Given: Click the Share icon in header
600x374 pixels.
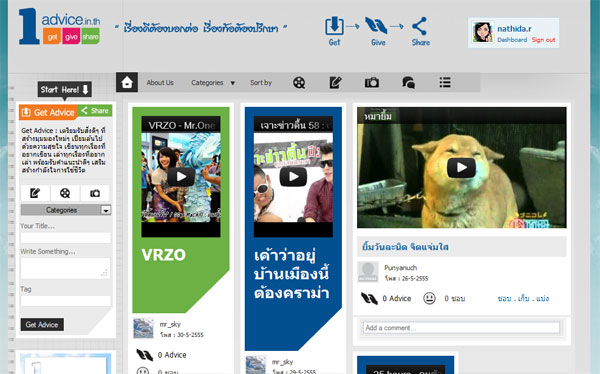Looking at the screenshot, I should [x=419, y=26].
